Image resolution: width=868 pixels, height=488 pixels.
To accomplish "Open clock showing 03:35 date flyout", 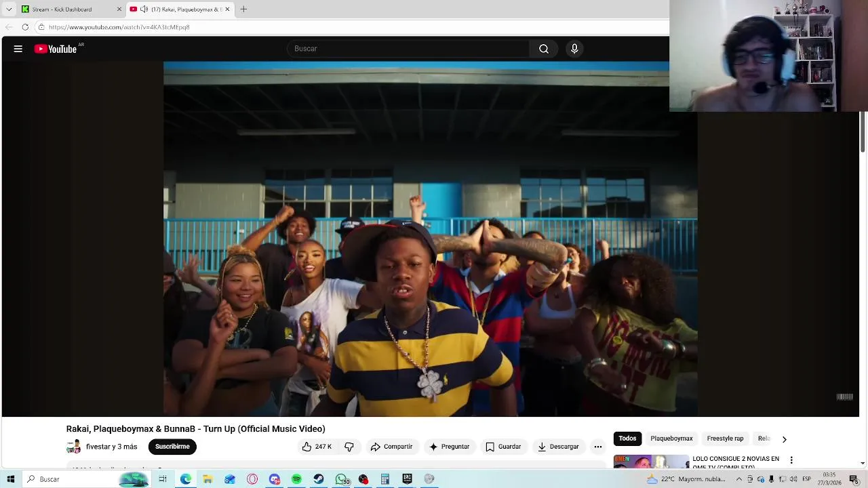I will [829, 479].
